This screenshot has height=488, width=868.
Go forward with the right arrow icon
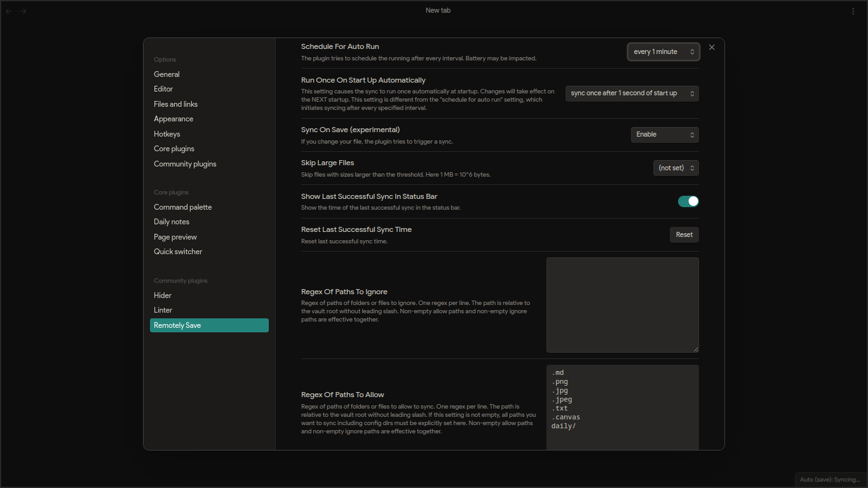click(23, 11)
